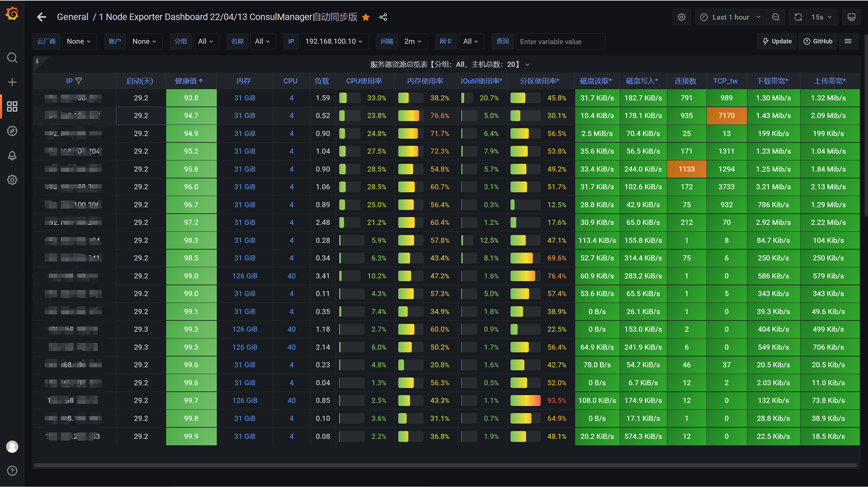The height and width of the screenshot is (487, 868).
Task: Open the 账户 None dropdown
Action: (x=144, y=41)
